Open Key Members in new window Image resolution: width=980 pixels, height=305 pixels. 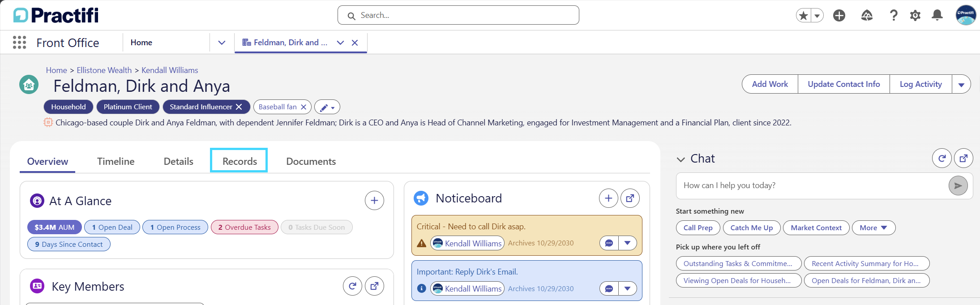pos(374,286)
